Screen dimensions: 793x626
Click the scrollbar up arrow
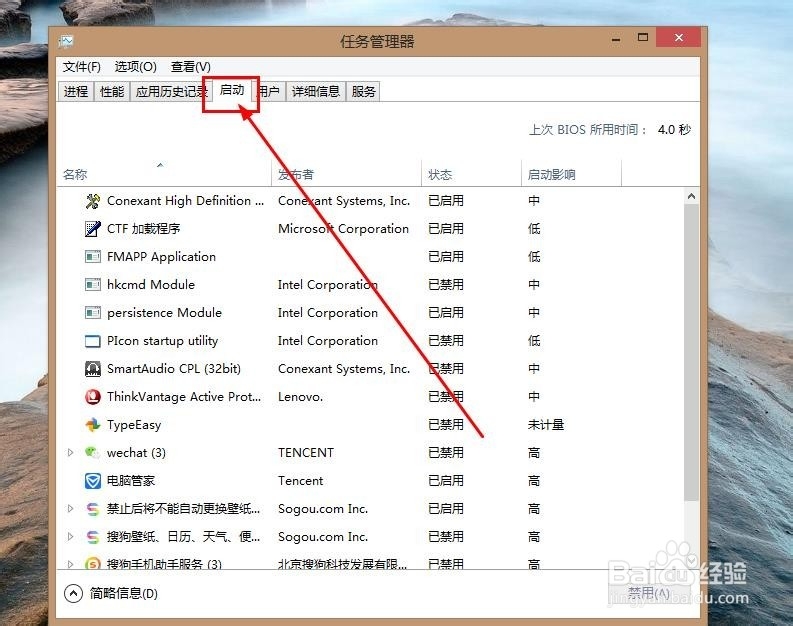pyautogui.click(x=691, y=196)
